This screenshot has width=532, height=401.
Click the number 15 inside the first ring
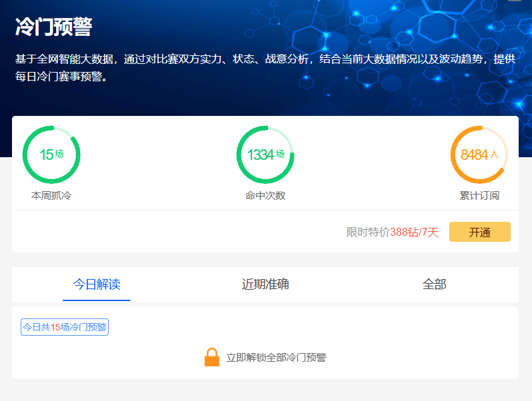pyautogui.click(x=46, y=155)
